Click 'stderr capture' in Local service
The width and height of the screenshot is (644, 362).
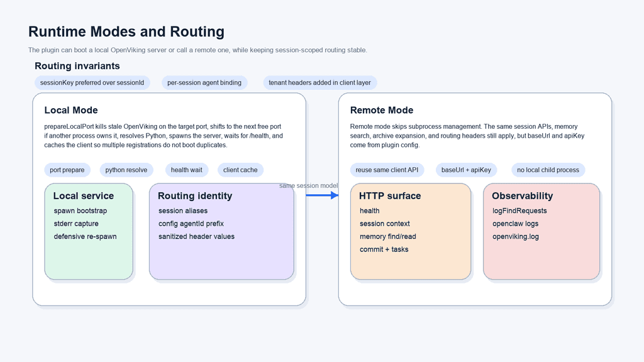76,224
